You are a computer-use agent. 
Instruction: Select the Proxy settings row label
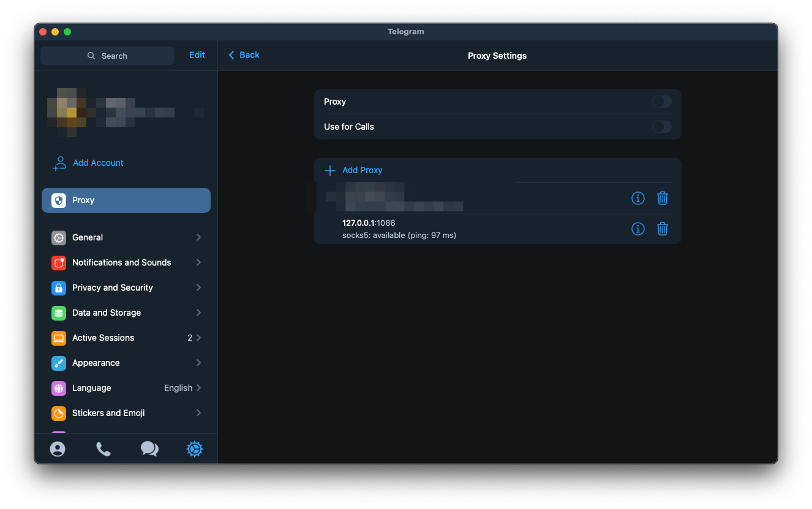tap(83, 200)
